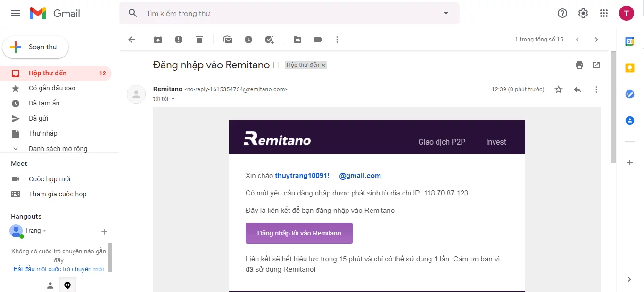Open the Google apps grid
This screenshot has width=644, height=292.
[604, 13]
